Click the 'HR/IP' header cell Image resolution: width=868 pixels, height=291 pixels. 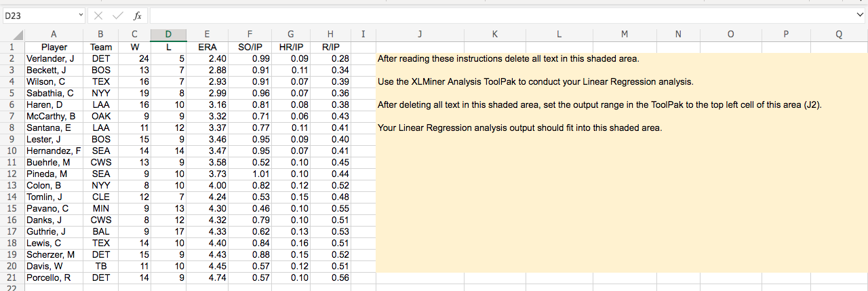tap(290, 47)
